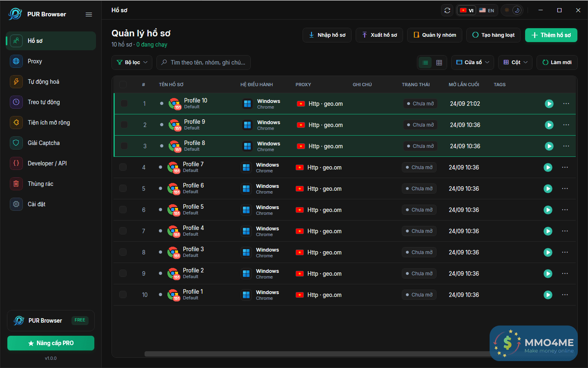Check the box beside Profile 2
The height and width of the screenshot is (368, 588).
[123, 274]
